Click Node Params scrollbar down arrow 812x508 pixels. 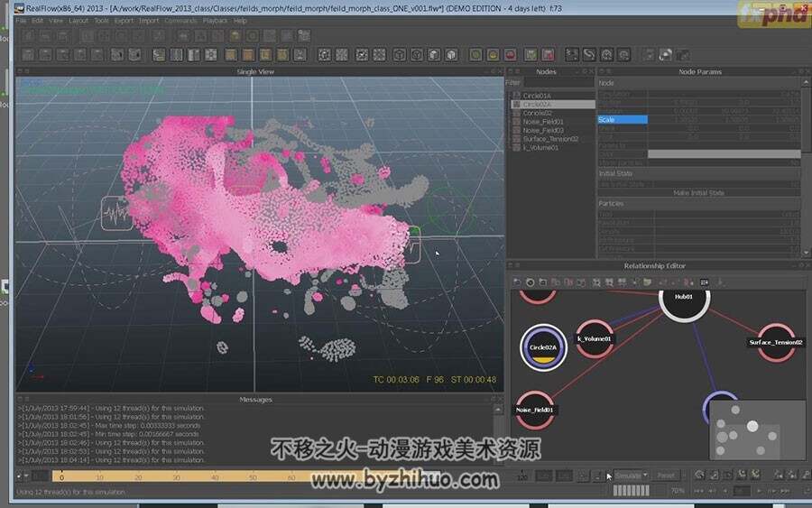[806, 253]
